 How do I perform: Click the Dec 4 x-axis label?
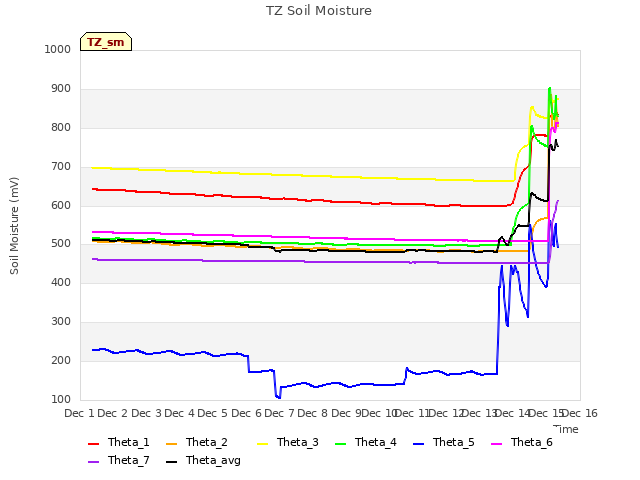179,413
